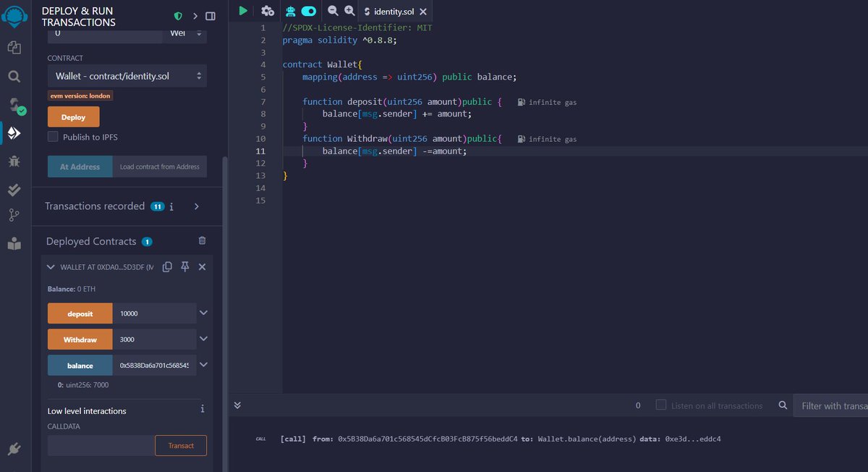This screenshot has height=472, width=868.
Task: Open the double-check analysis icon in sidebar
Action: pos(14,190)
